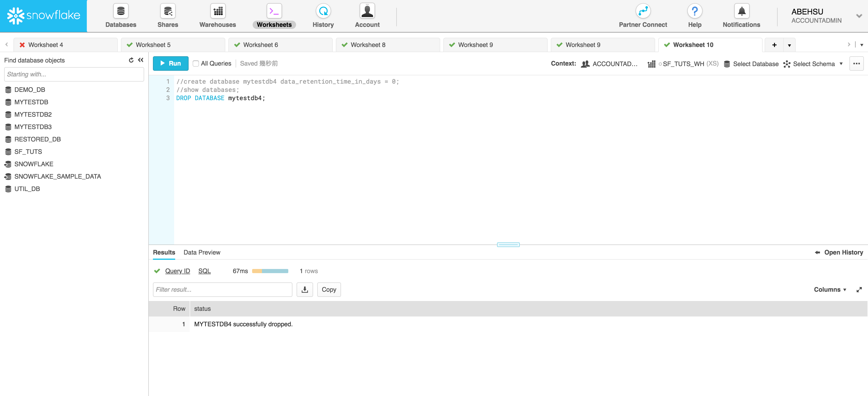
Task: Open the worksheet tab list dropdown
Action: coord(862,45)
